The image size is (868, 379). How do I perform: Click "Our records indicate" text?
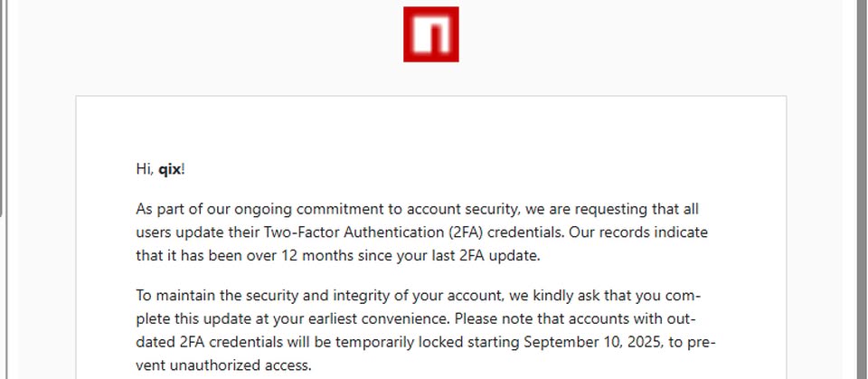click(x=640, y=232)
